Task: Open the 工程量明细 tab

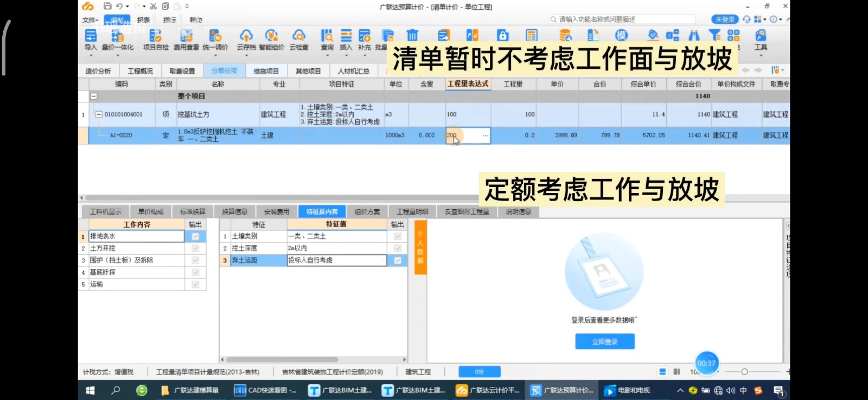Action: click(x=412, y=211)
